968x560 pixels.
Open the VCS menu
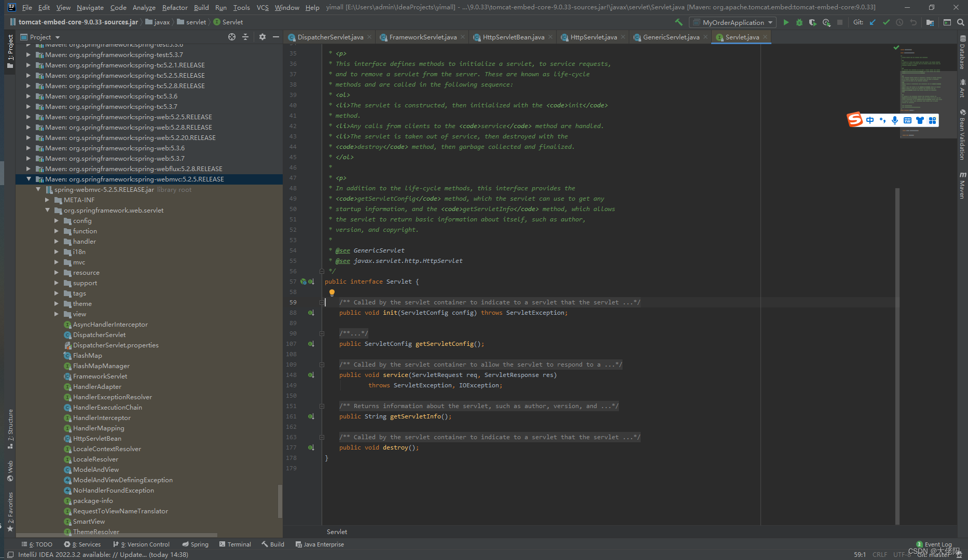(x=262, y=7)
